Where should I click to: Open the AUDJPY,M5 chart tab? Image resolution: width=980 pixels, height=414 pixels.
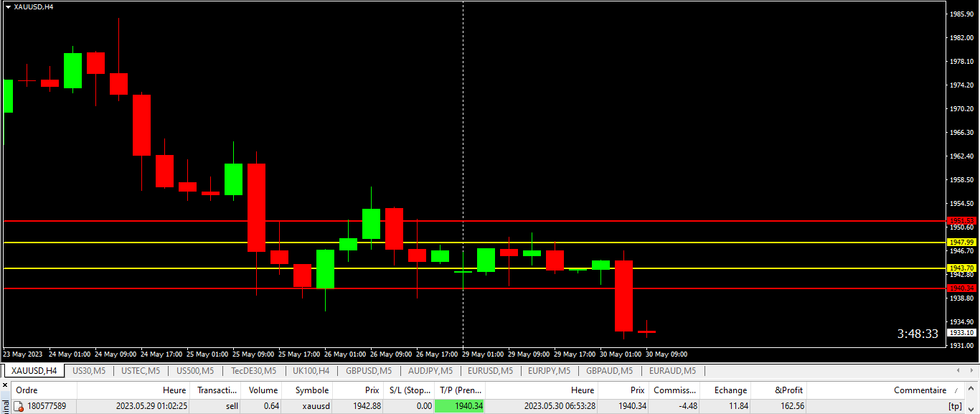(x=430, y=371)
